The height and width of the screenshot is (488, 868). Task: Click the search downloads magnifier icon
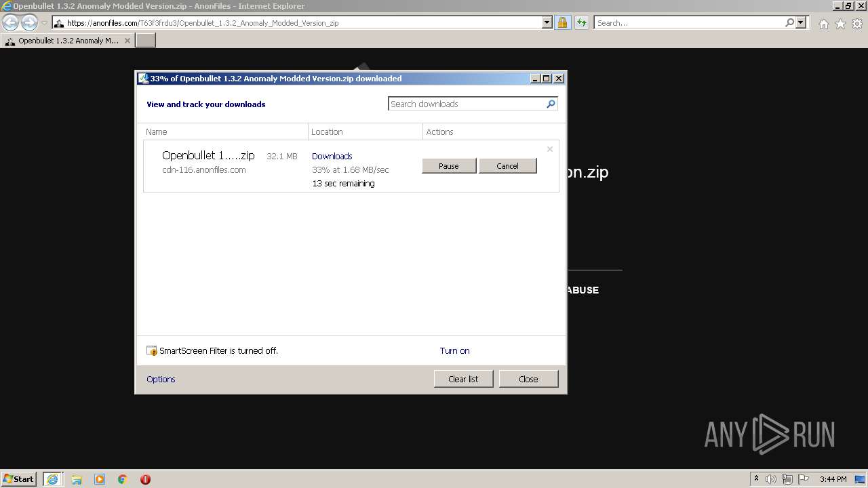coord(551,104)
